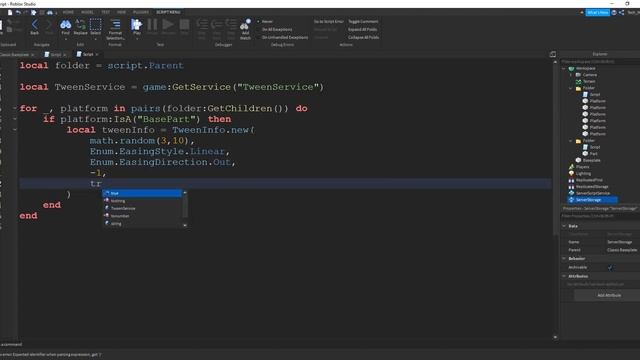Open the PLUGINS ribbon tab

click(x=141, y=12)
